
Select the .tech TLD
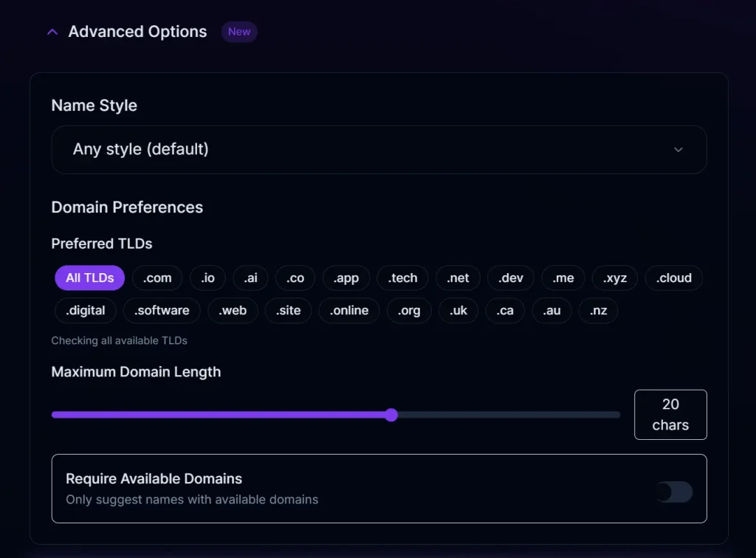[402, 278]
